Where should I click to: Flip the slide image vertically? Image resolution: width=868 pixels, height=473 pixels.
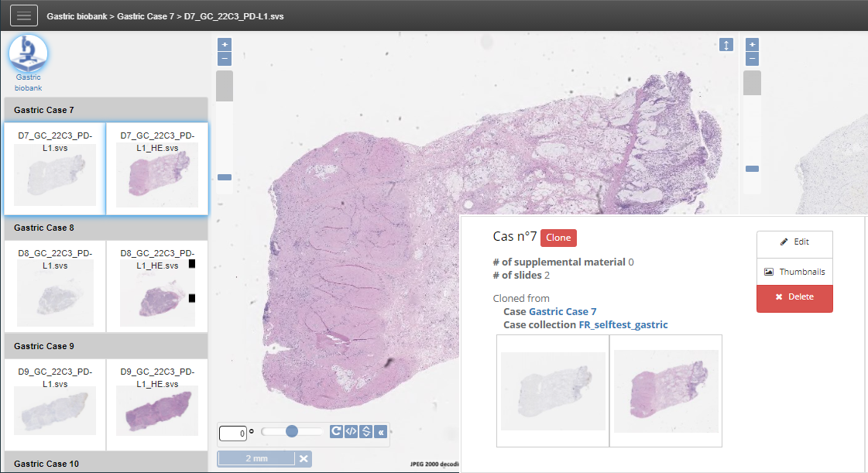tap(365, 432)
